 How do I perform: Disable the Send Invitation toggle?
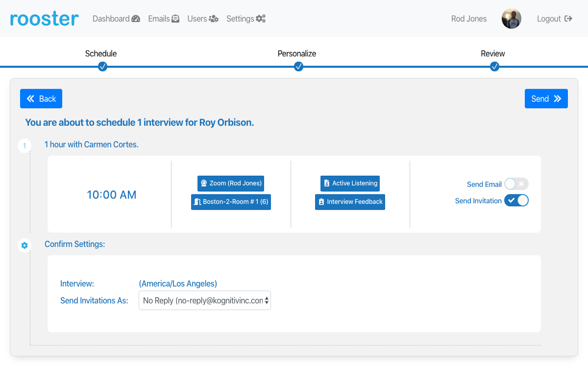point(516,200)
